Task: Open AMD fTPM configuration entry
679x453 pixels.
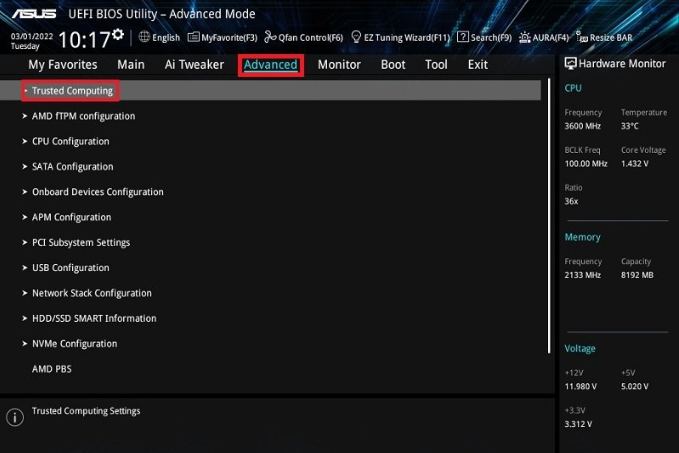Action: [84, 116]
